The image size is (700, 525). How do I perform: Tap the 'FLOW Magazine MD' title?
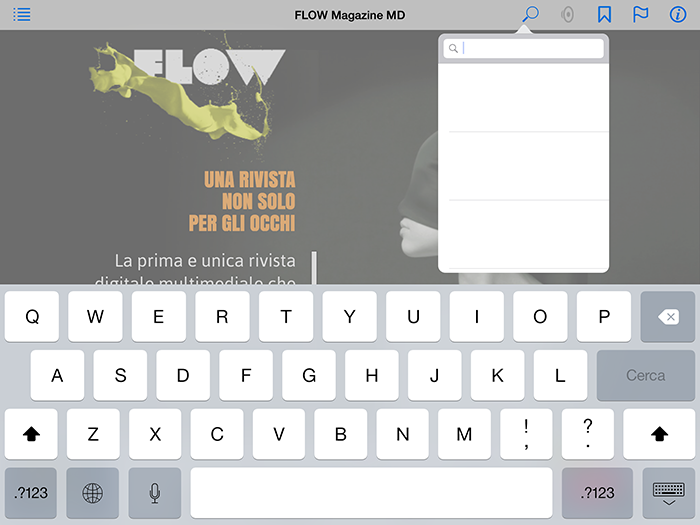(x=350, y=15)
